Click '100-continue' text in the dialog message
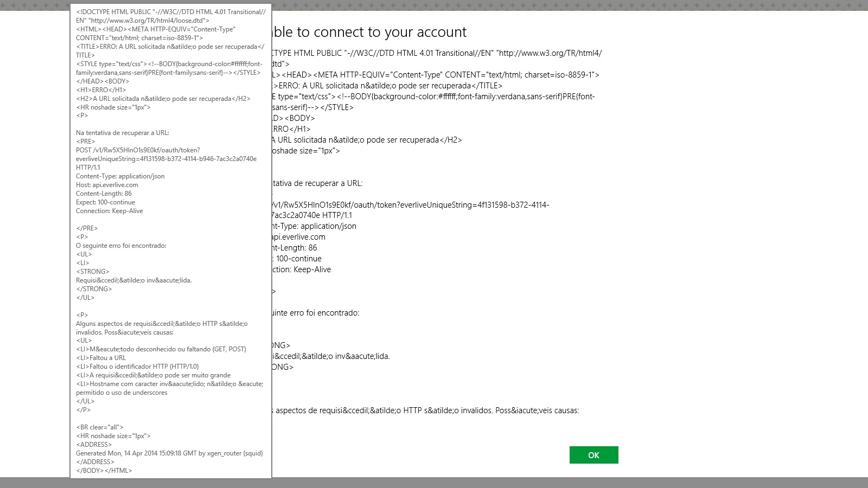 [x=298, y=259]
